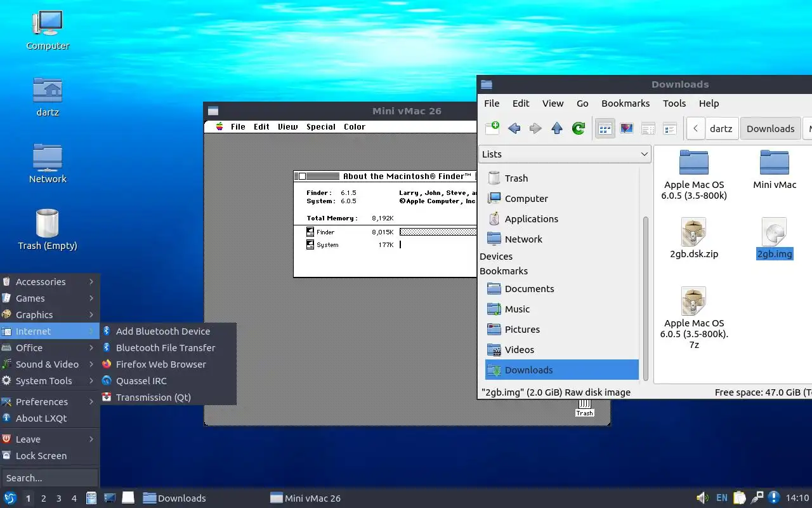The height and width of the screenshot is (508, 812).
Task: Expand the Sound & Video submenu
Action: [50, 364]
